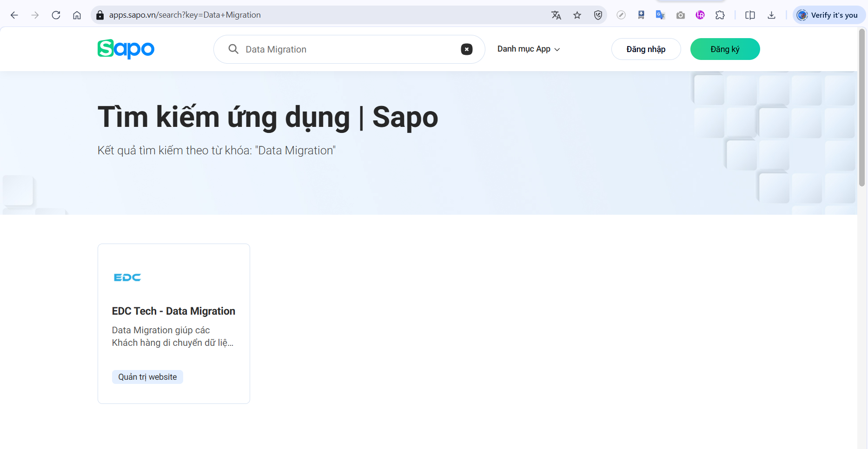Click the Verify it's you profile button

pos(829,15)
